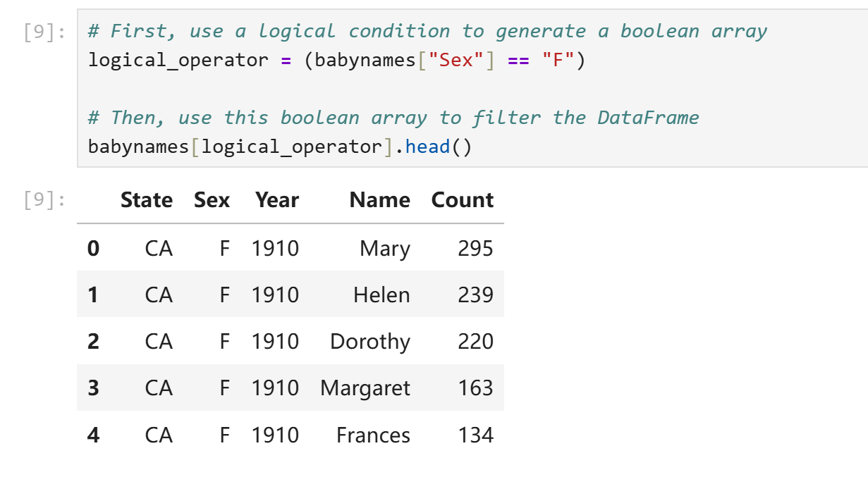Click row index 0 in the table
Viewport: 868px width, 477px height.
pyautogui.click(x=93, y=249)
